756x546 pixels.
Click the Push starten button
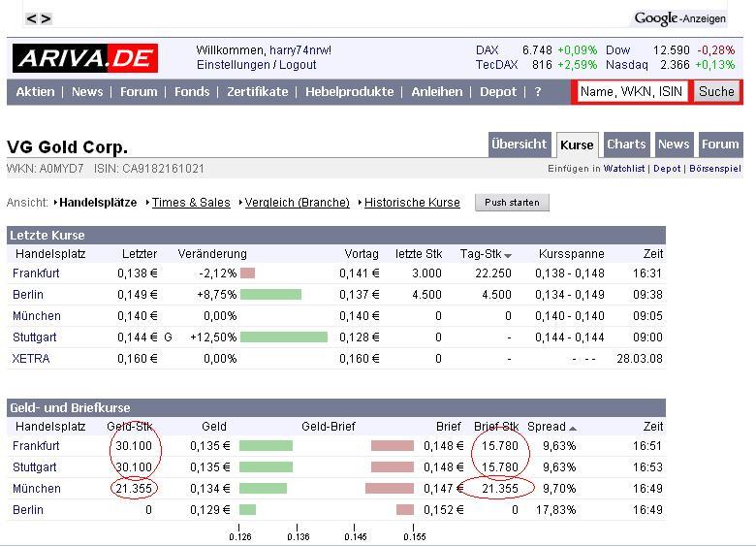(x=512, y=203)
